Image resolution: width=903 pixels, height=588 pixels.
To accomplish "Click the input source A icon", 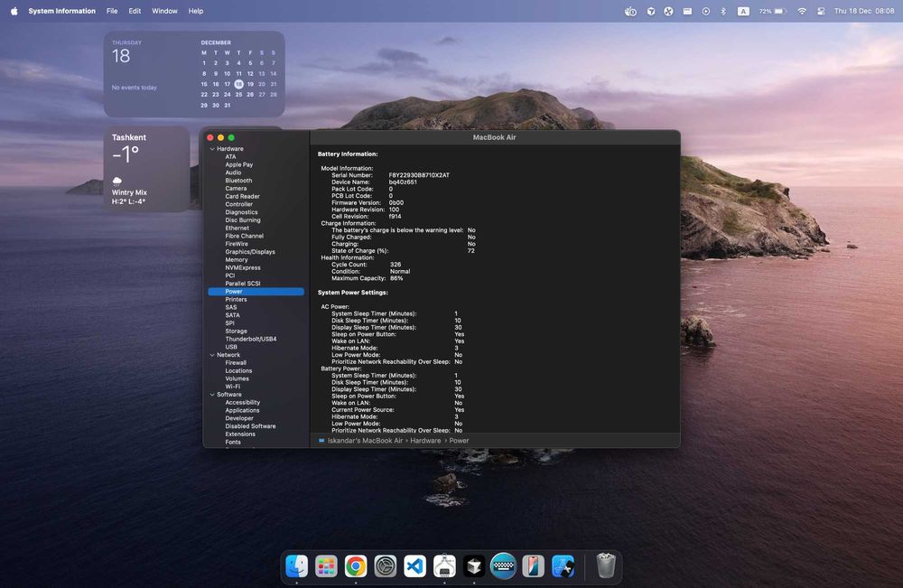I will (x=743, y=11).
